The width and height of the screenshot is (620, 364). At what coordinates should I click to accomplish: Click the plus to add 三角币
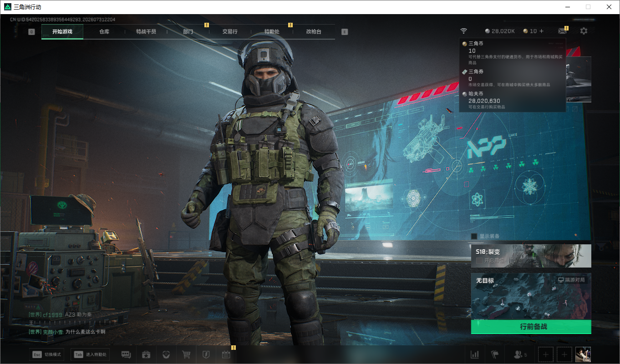tap(541, 31)
